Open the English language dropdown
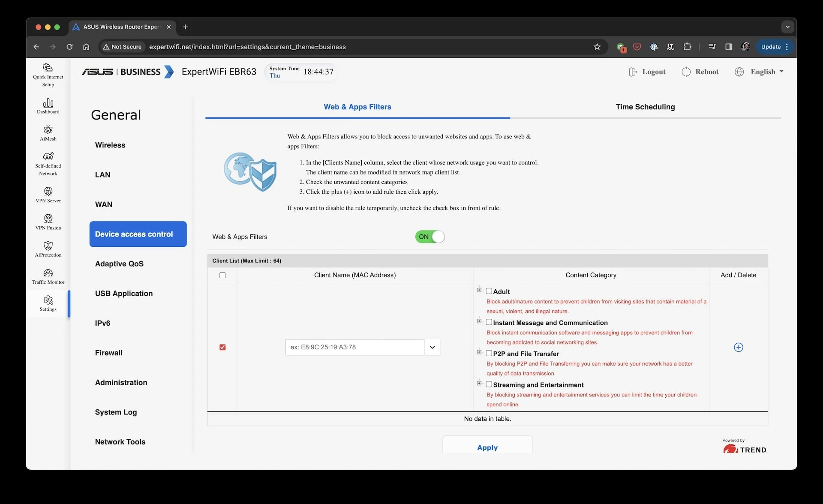This screenshot has height=504, width=823. 767,72
